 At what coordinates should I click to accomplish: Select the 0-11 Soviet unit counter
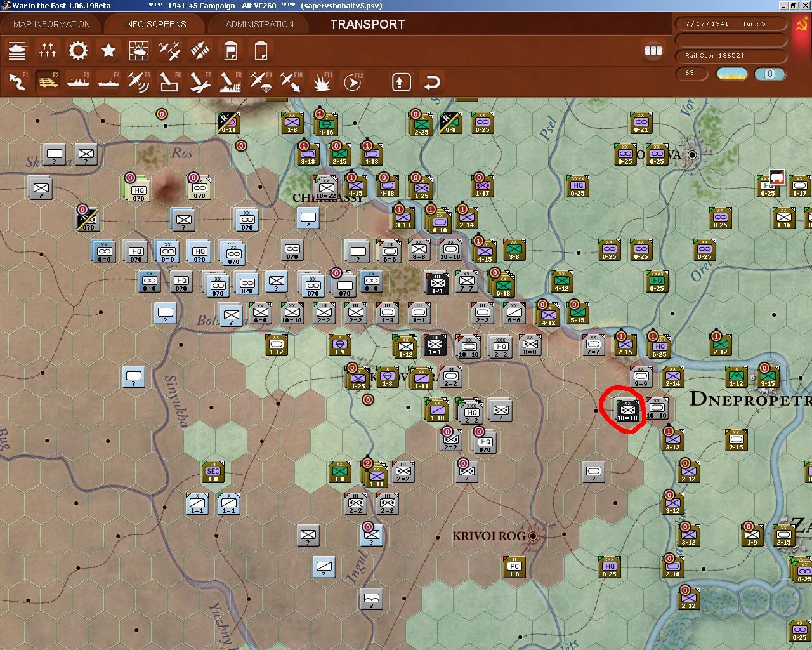pyautogui.click(x=228, y=123)
